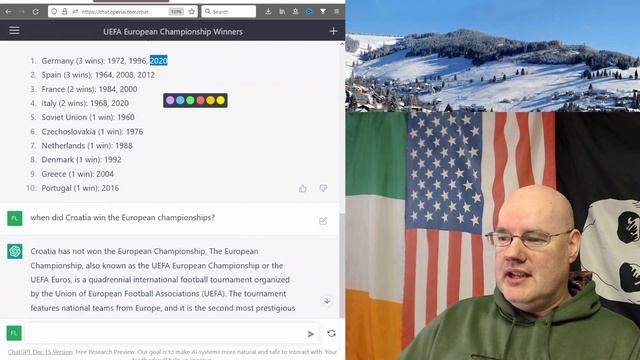Image resolution: width=640 pixels, height=360 pixels.
Task: Select the Croatia question message text
Action: point(122,218)
